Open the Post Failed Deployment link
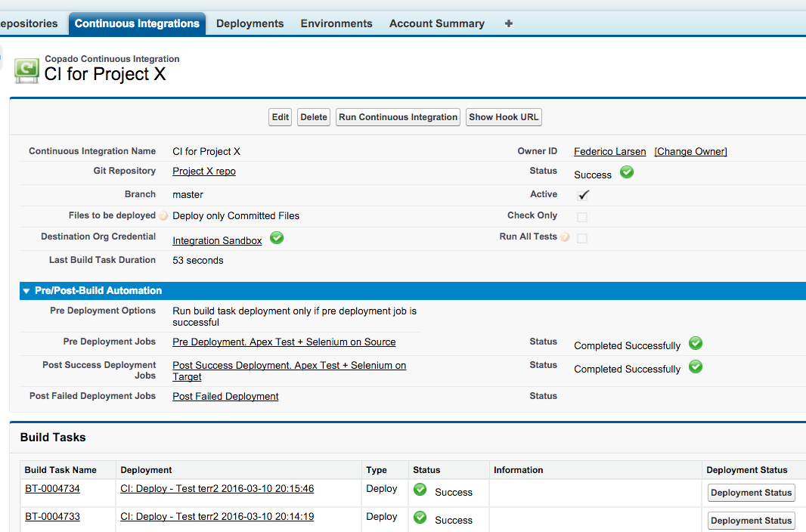806x532 pixels. 225,397
